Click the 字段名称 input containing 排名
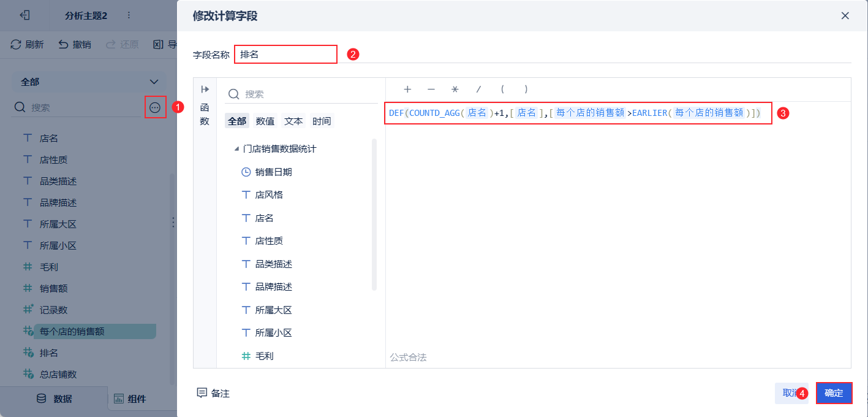 pyautogui.click(x=285, y=54)
